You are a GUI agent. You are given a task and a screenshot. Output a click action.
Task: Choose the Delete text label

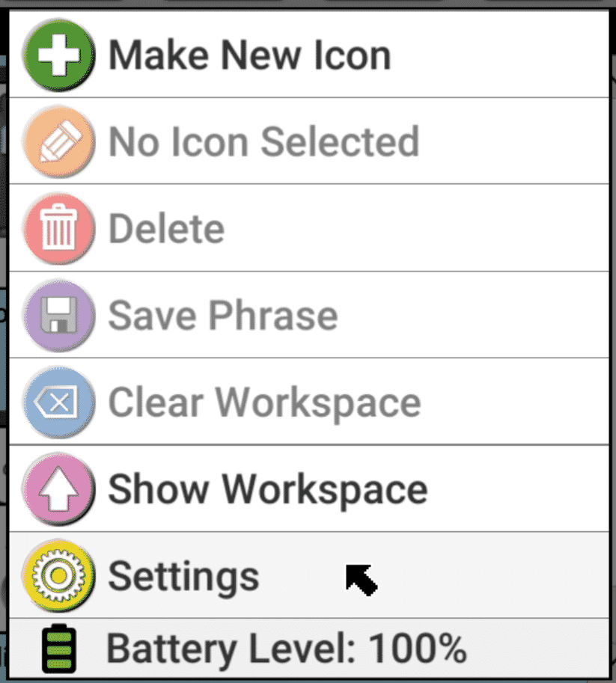click(166, 228)
